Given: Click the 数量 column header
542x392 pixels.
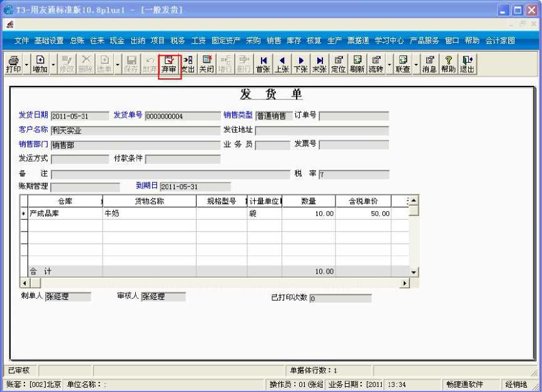Looking at the screenshot, I should [x=309, y=201].
